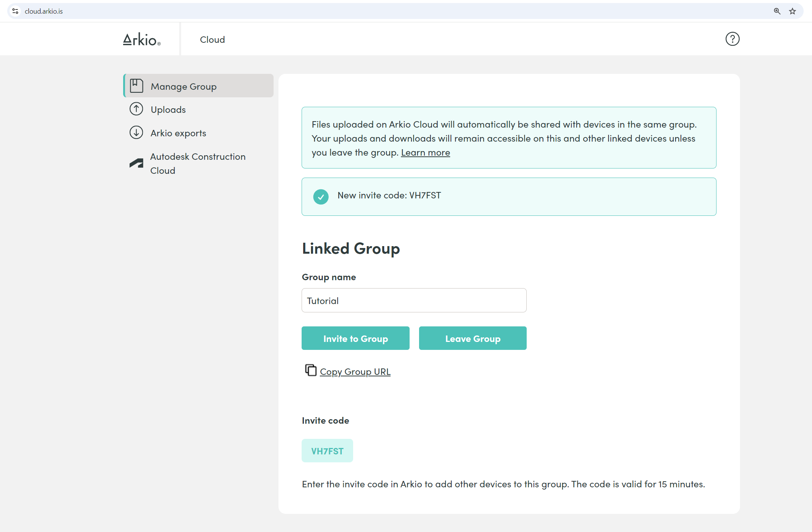Viewport: 812px width, 532px height.
Task: Click the Uploads arrow-up icon
Action: [136, 109]
